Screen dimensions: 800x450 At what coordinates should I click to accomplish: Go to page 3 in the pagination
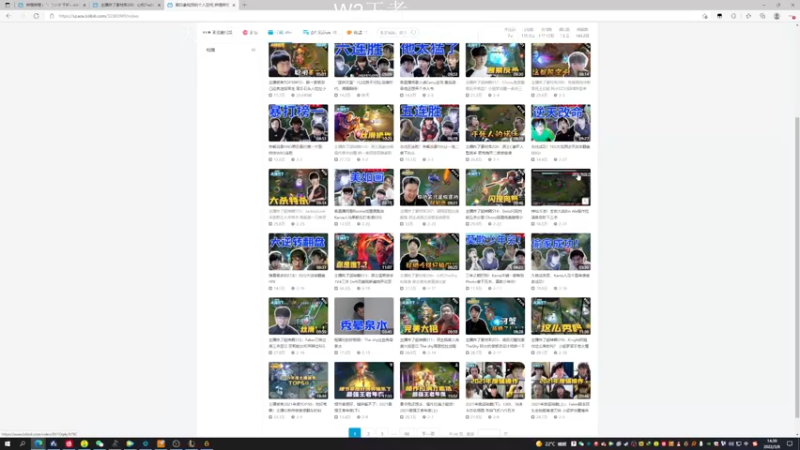coord(382,434)
